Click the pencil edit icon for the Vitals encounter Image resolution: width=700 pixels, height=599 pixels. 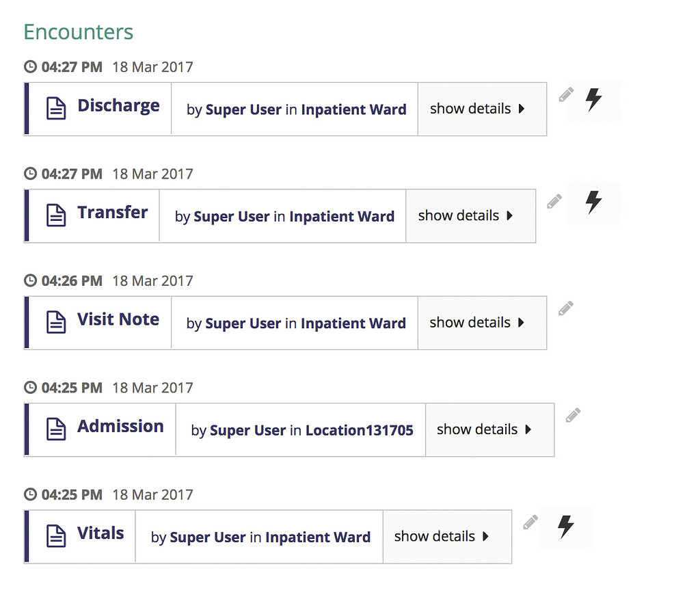pos(530,521)
